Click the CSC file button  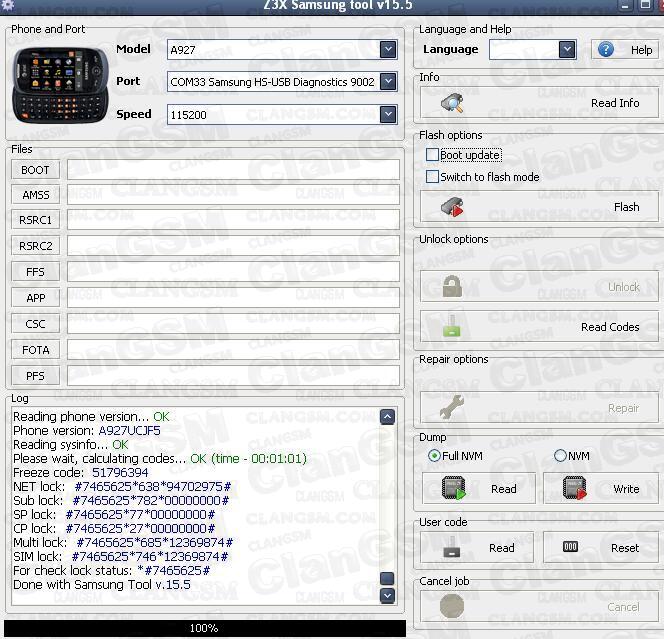[36, 324]
